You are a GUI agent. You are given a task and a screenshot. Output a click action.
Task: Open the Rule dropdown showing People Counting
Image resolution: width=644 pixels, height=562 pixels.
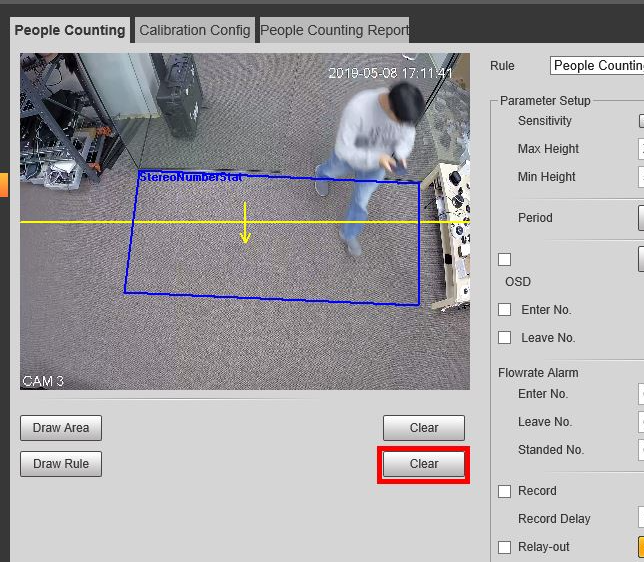click(597, 66)
